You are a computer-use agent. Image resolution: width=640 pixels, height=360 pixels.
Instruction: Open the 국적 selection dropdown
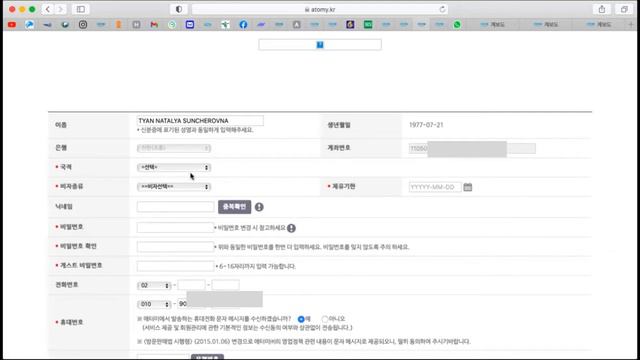(x=174, y=167)
